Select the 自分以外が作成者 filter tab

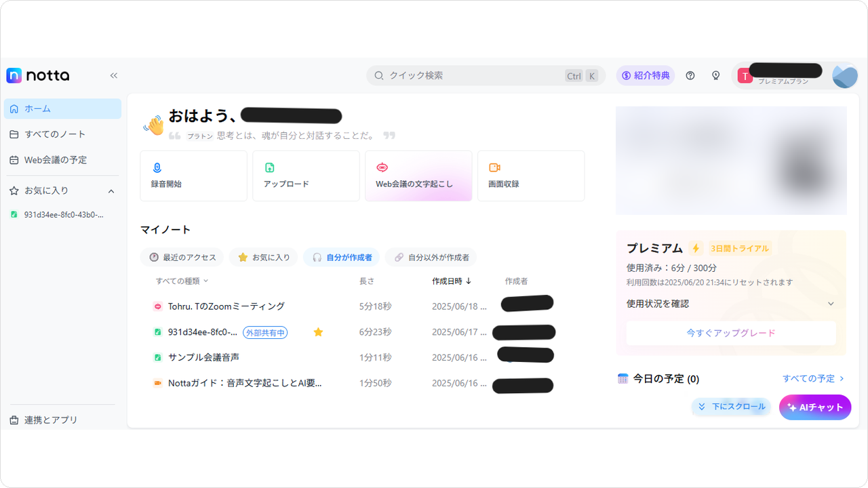(x=431, y=258)
